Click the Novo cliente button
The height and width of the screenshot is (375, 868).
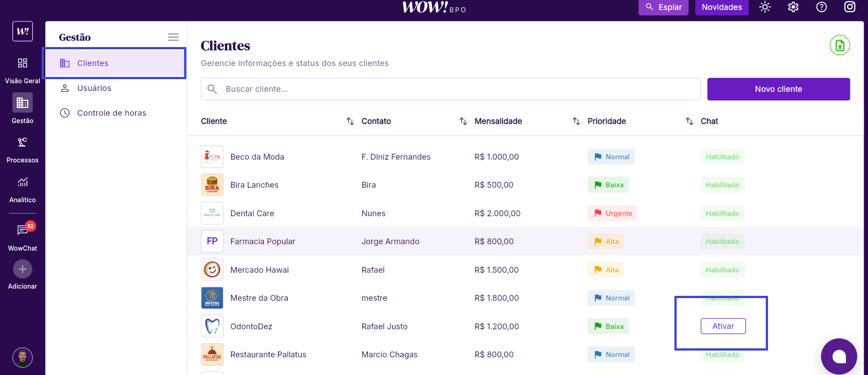pos(778,89)
